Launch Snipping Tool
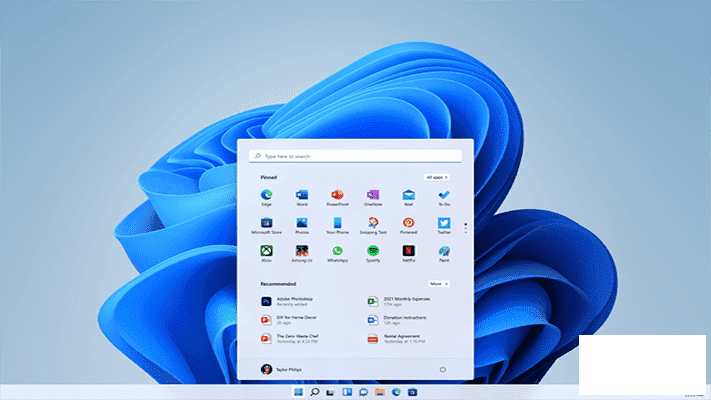The width and height of the screenshot is (711, 400). click(373, 225)
